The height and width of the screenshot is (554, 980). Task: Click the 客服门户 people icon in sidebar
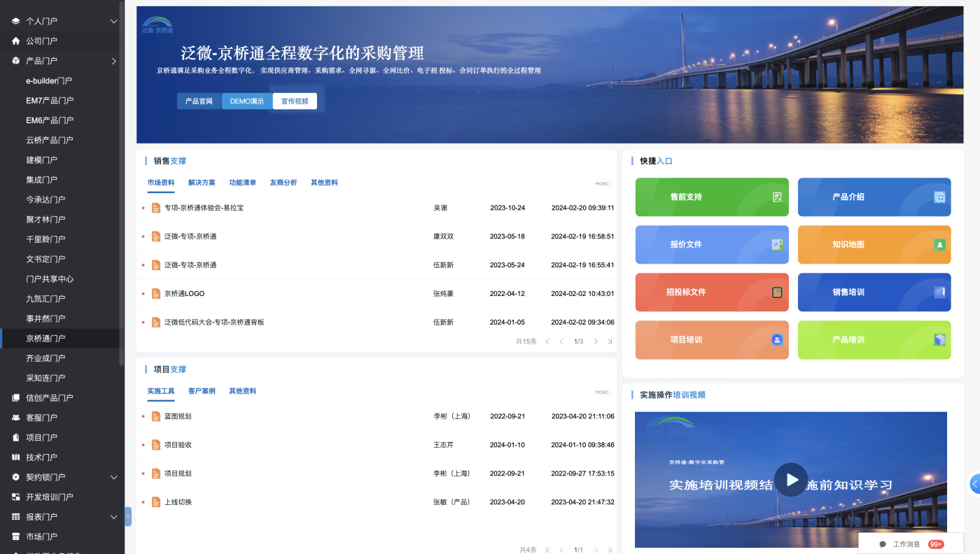15,418
